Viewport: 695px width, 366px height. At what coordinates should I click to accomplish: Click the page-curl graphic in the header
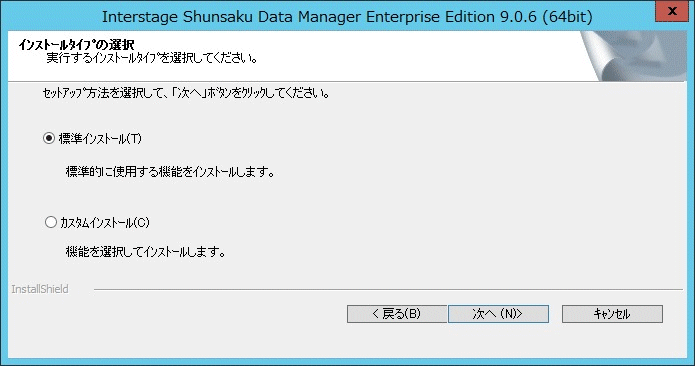coord(634,56)
